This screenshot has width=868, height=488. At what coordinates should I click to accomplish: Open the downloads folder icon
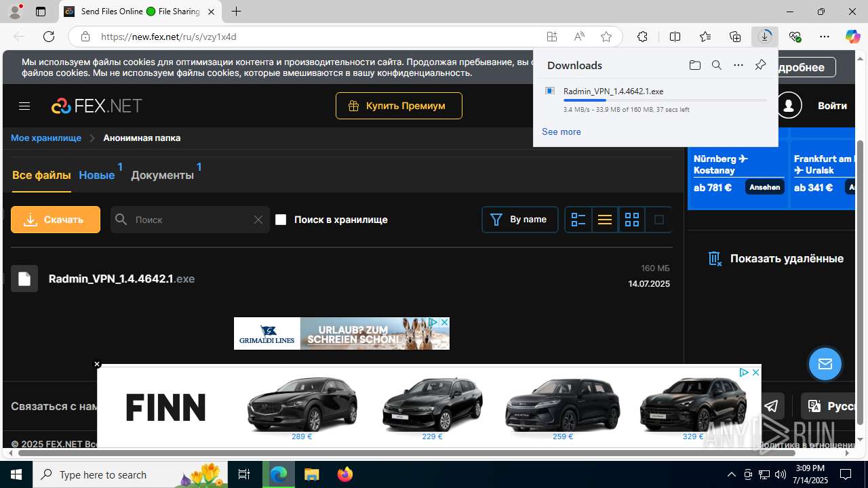tap(694, 65)
